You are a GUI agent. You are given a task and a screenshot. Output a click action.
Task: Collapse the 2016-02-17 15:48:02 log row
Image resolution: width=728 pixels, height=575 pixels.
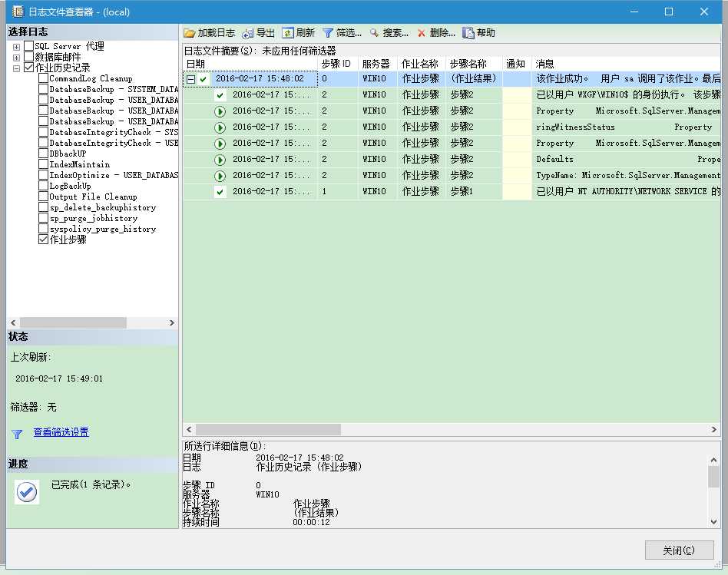pos(190,79)
